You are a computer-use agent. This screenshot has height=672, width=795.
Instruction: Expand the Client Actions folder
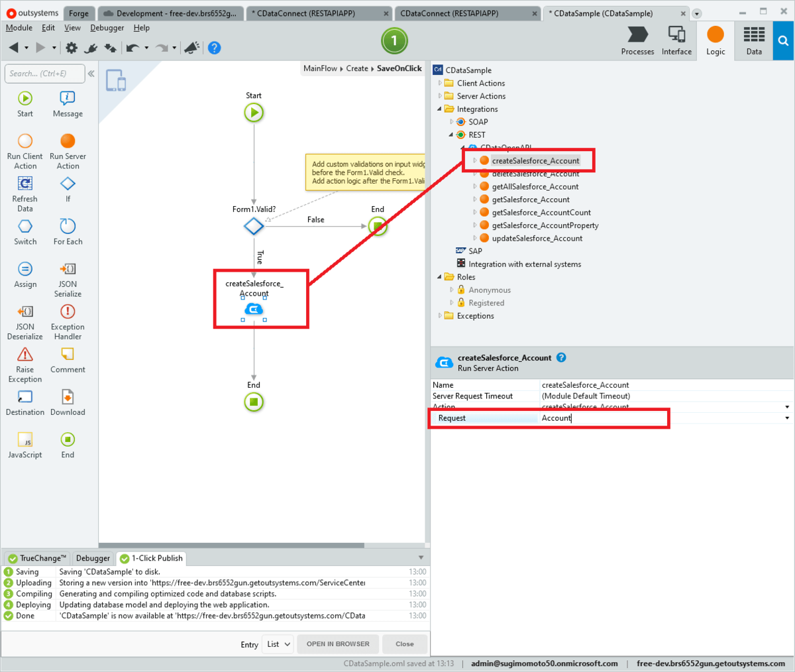(x=440, y=83)
